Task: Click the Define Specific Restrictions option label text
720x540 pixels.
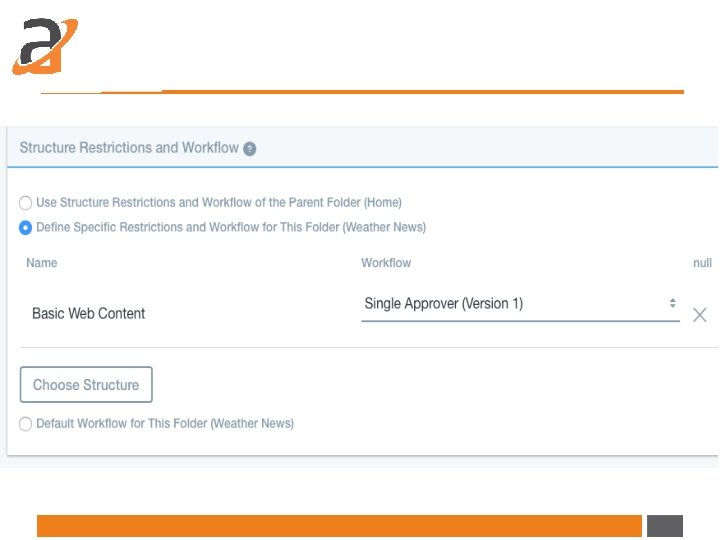Action: (231, 227)
